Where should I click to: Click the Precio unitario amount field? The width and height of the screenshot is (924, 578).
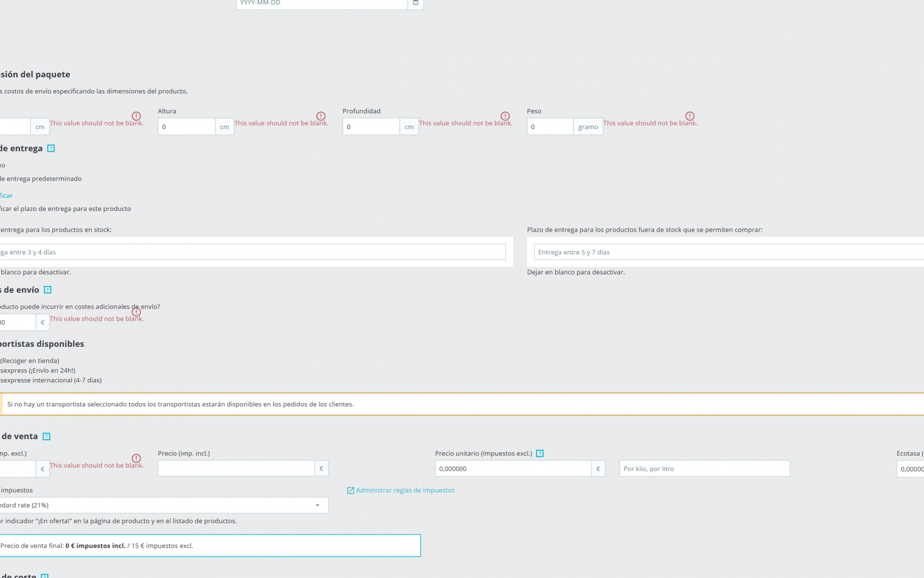tap(513, 469)
